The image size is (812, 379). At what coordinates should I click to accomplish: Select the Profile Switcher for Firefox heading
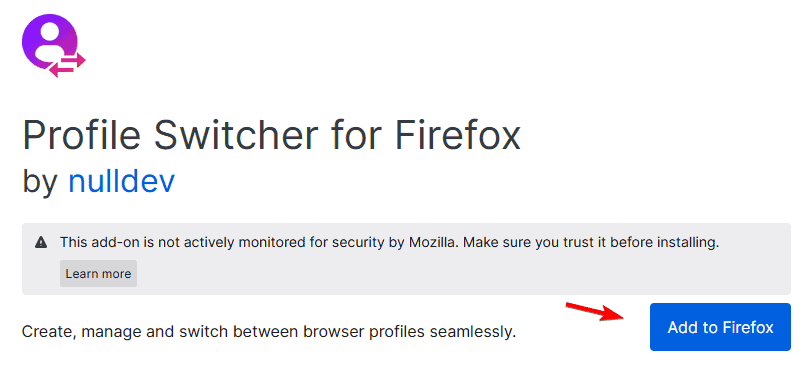271,136
